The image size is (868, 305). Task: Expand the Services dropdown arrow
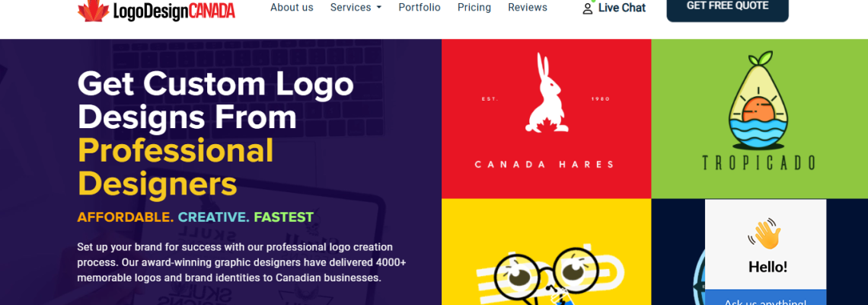pos(379,8)
